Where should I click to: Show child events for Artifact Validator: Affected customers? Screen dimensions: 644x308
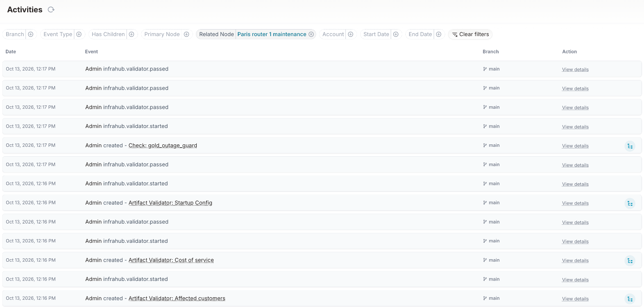click(630, 299)
